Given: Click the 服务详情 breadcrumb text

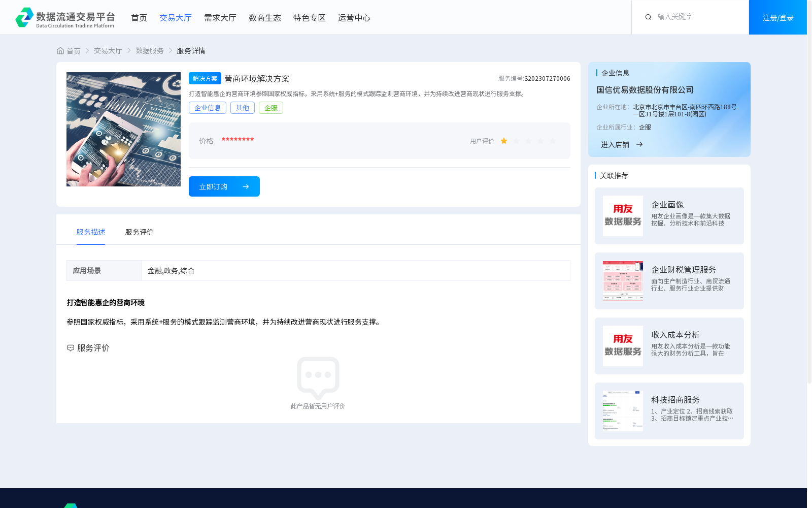Looking at the screenshot, I should (191, 51).
